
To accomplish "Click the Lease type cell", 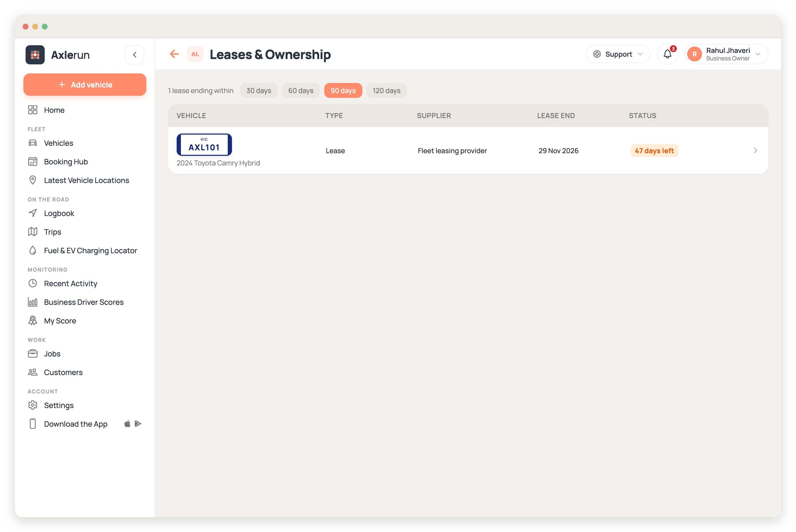I will point(335,151).
